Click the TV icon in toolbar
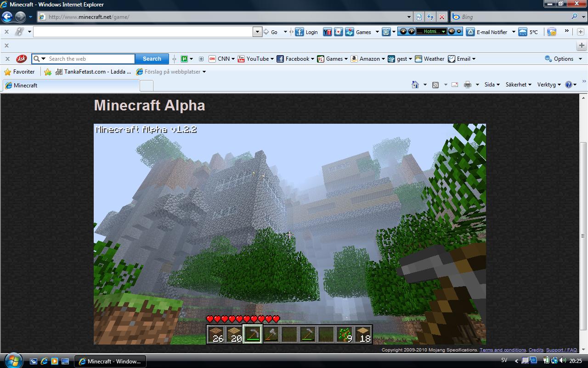Viewport: 588px width, 368px height. 386,32
